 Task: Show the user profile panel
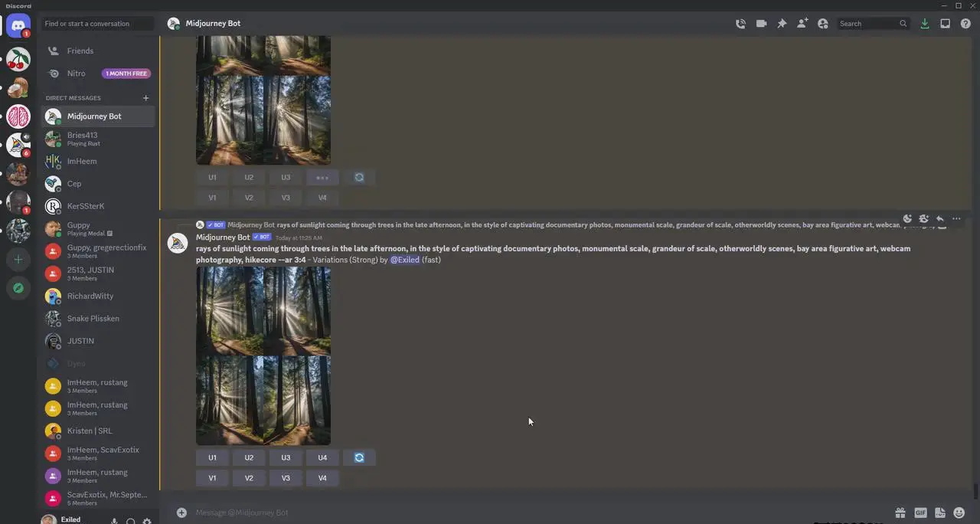click(823, 24)
